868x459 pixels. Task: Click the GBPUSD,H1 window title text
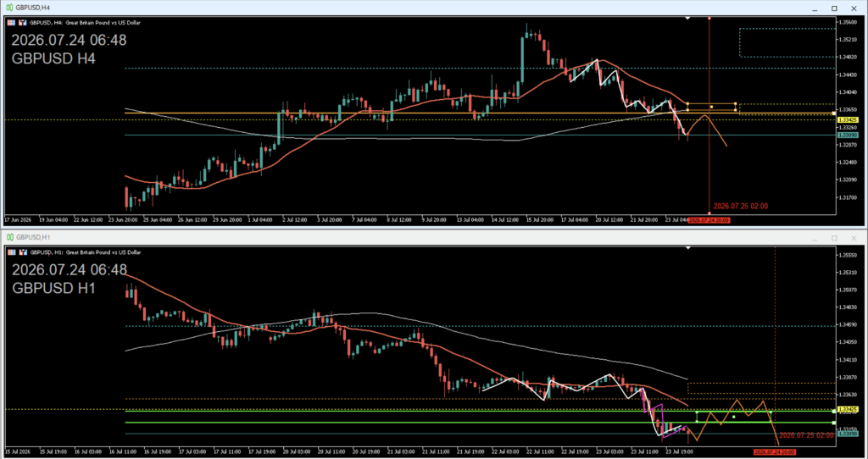[33, 237]
